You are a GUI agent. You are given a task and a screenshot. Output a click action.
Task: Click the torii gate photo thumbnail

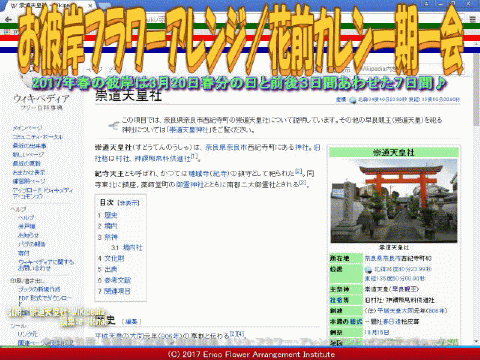tap(394, 201)
